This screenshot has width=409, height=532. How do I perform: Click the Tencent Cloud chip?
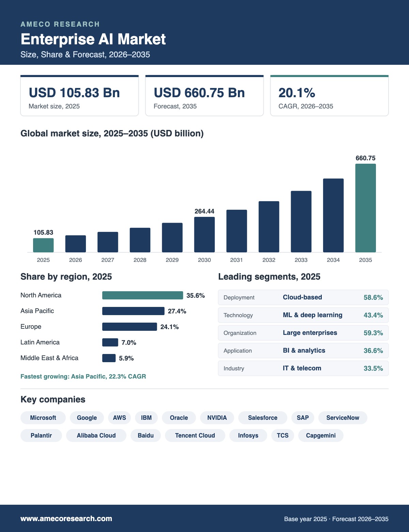(195, 435)
